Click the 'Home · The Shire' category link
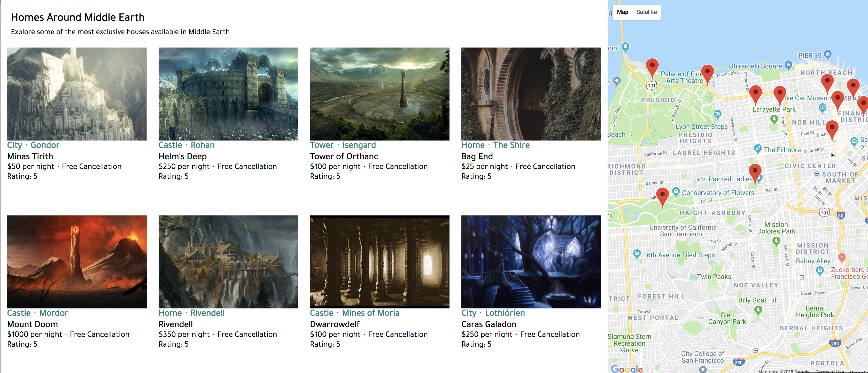 pyautogui.click(x=495, y=145)
